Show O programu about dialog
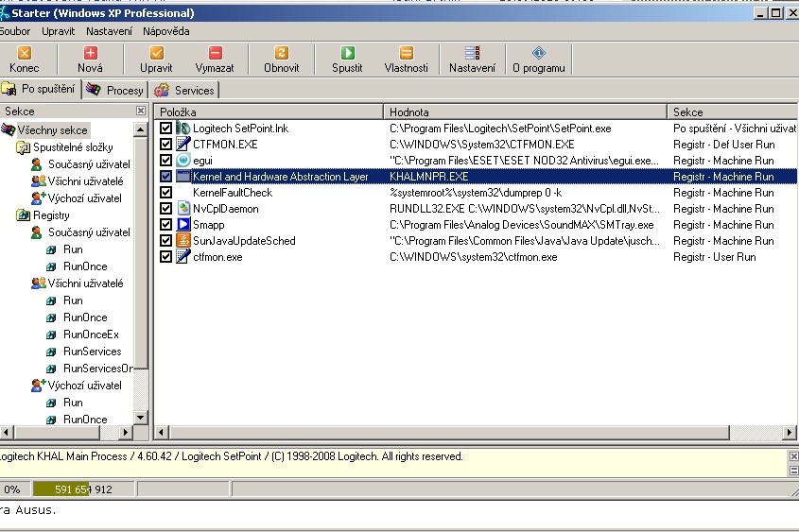The height and width of the screenshot is (532, 799). pos(538,54)
